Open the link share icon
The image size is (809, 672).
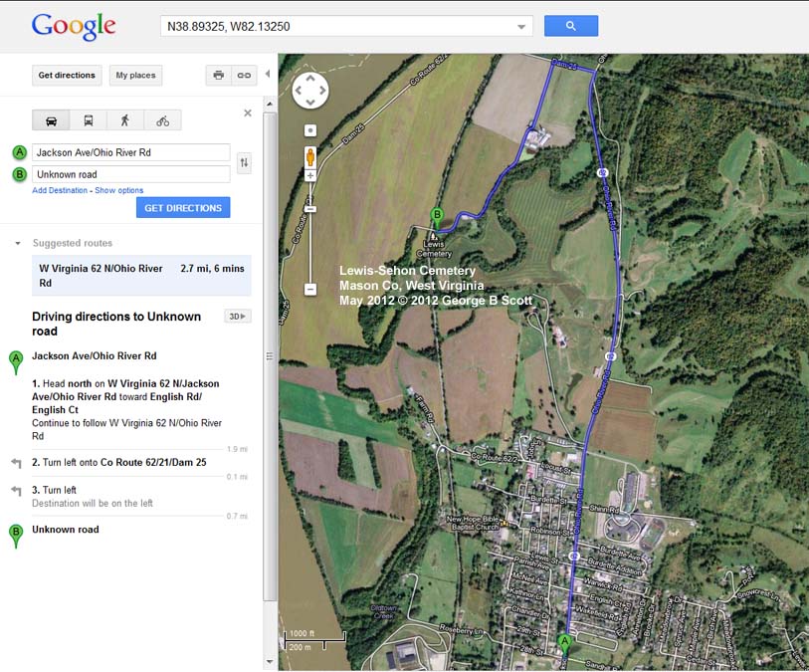coord(243,76)
